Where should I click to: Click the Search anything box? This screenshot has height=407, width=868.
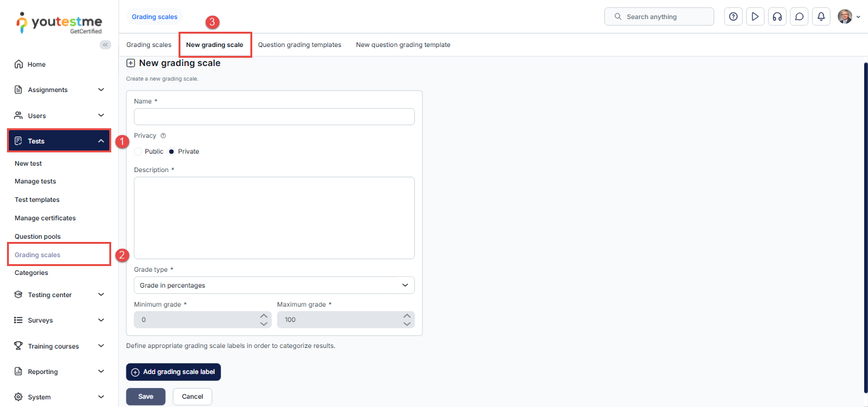coord(659,17)
